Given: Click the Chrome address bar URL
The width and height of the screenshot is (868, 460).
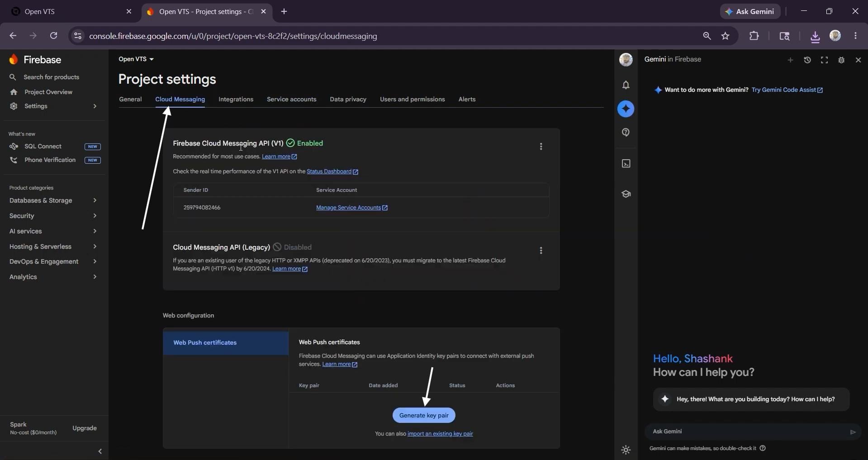Looking at the screenshot, I should pos(233,36).
